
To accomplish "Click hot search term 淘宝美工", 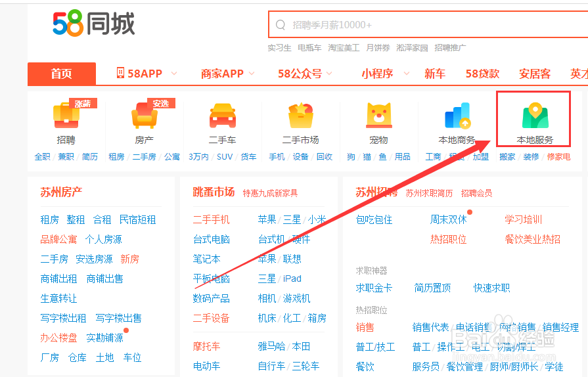I will pos(344,48).
